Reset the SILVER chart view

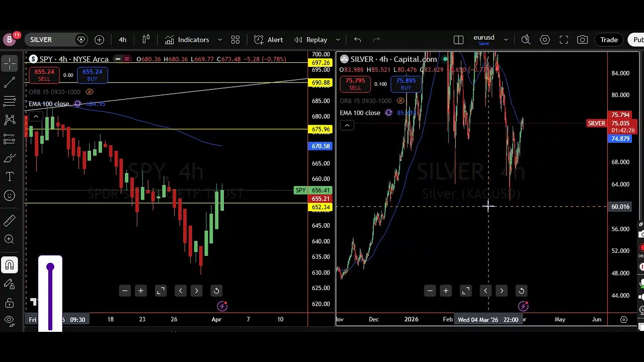point(522,291)
